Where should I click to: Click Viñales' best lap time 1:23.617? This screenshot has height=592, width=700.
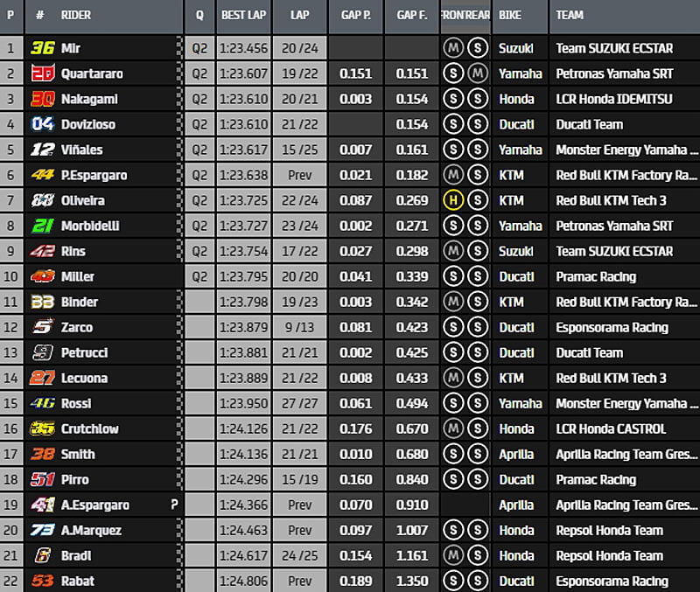click(x=242, y=150)
